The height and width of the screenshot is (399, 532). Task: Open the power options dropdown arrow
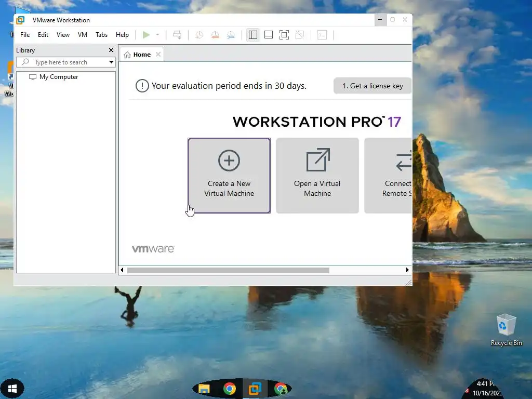pos(157,35)
